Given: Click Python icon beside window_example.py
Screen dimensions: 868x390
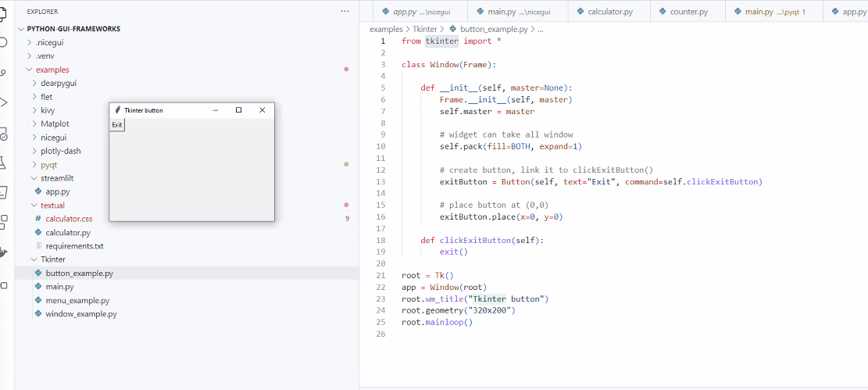Looking at the screenshot, I should pyautogui.click(x=38, y=313).
